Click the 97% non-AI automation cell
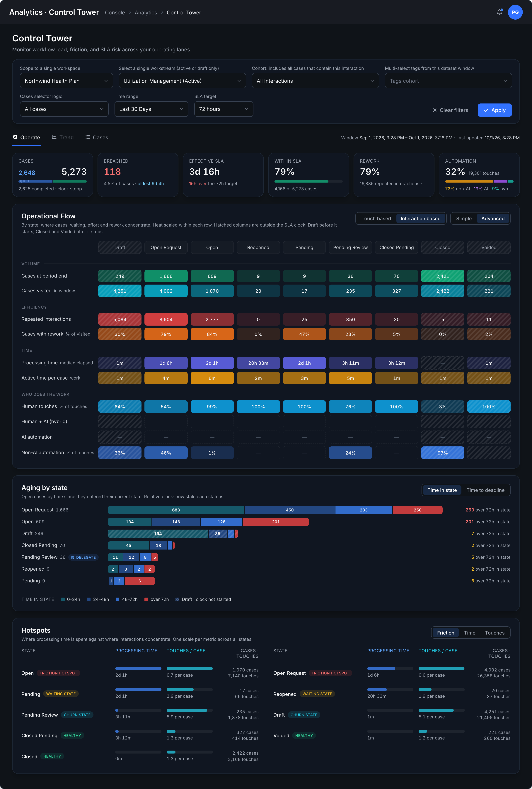The width and height of the screenshot is (532, 789). 442,453
